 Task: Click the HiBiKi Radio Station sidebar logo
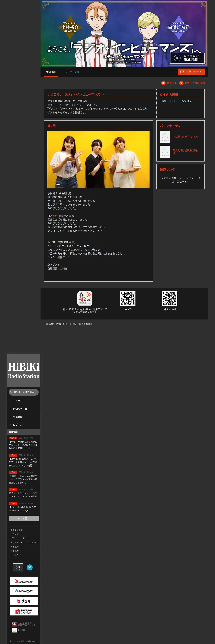[x=24, y=370]
